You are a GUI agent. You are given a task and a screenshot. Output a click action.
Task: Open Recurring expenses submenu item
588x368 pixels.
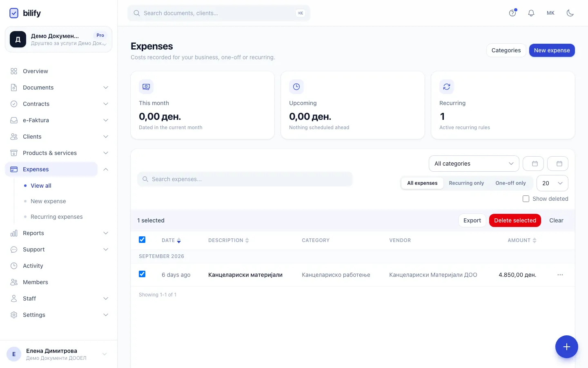tap(57, 217)
